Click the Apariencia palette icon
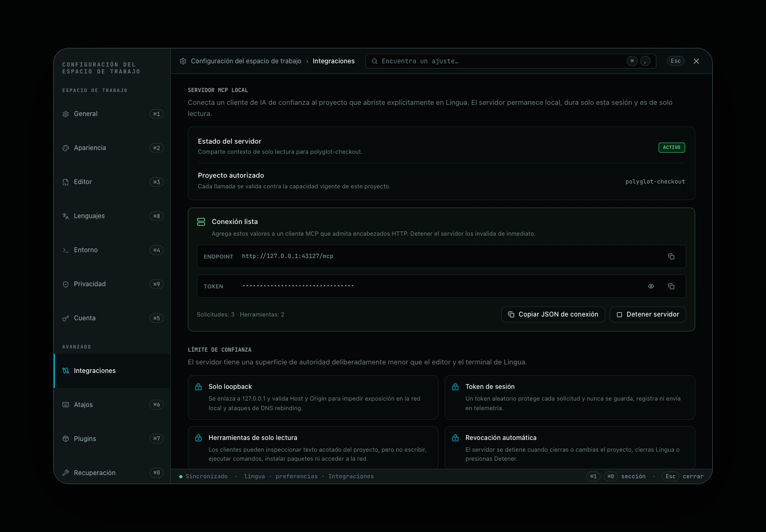The image size is (766, 532). tap(65, 148)
